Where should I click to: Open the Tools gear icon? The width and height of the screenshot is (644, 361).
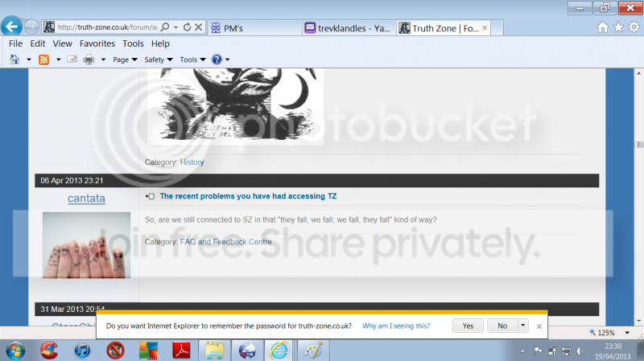tap(634, 27)
